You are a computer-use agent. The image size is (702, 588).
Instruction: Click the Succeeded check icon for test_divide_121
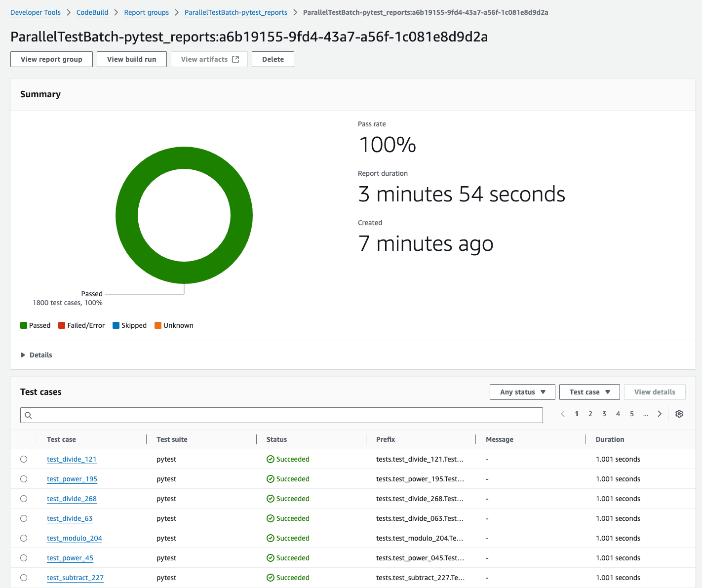coord(271,459)
